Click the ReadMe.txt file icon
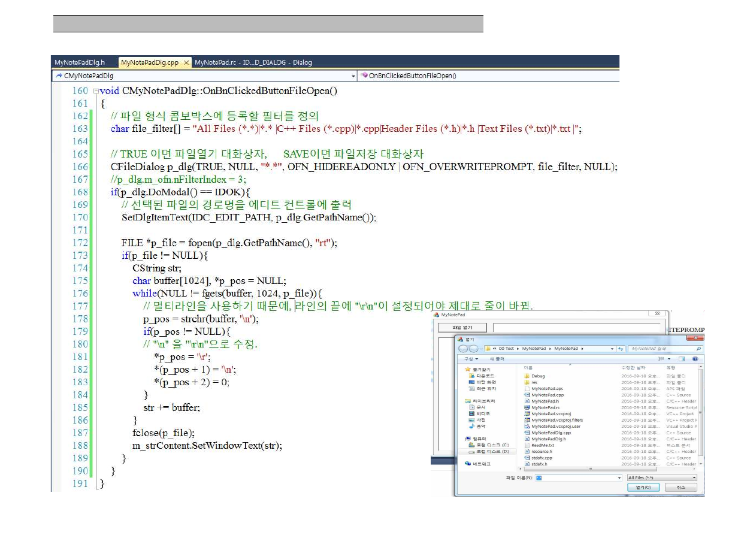This screenshot has width=756, height=535. [527, 445]
